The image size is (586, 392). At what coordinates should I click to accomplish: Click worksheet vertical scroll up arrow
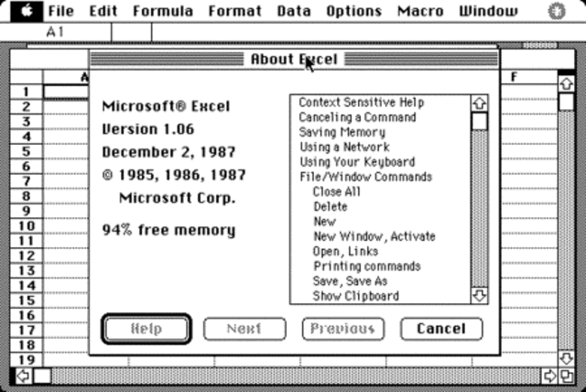566,83
